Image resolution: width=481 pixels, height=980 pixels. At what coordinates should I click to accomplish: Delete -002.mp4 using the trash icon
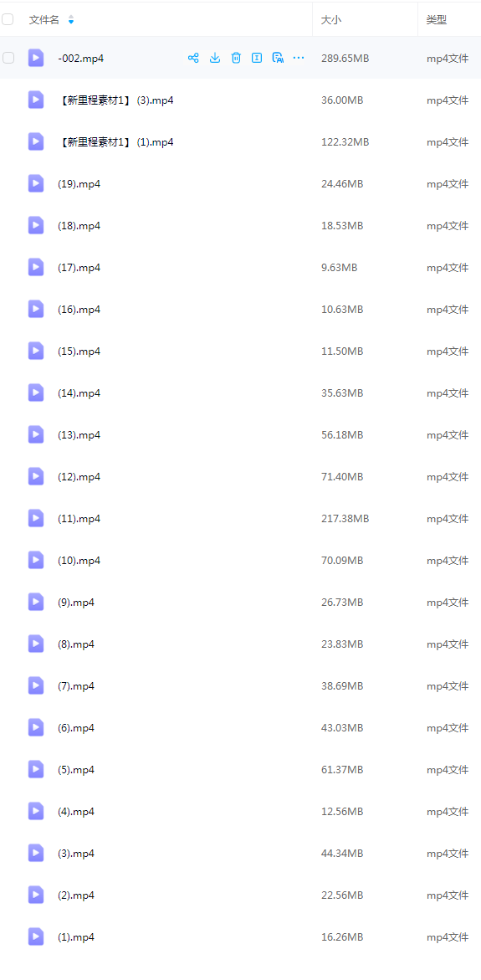click(236, 58)
